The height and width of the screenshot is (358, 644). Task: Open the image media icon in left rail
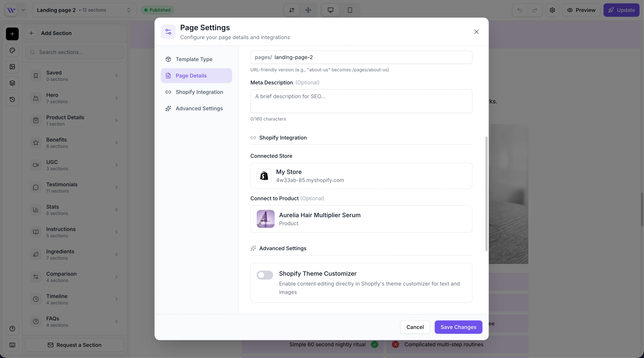12,67
